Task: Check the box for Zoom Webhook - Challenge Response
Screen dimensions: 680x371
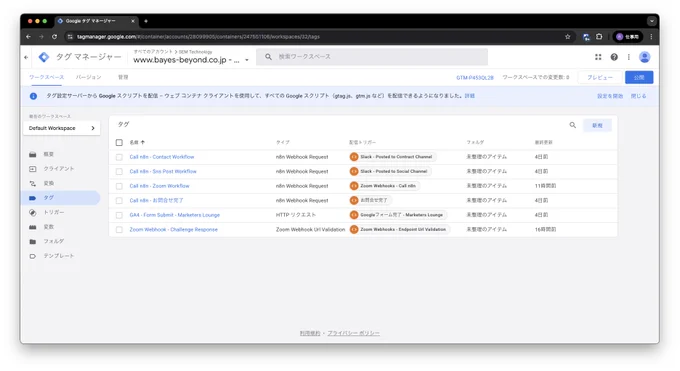Action: (x=119, y=230)
